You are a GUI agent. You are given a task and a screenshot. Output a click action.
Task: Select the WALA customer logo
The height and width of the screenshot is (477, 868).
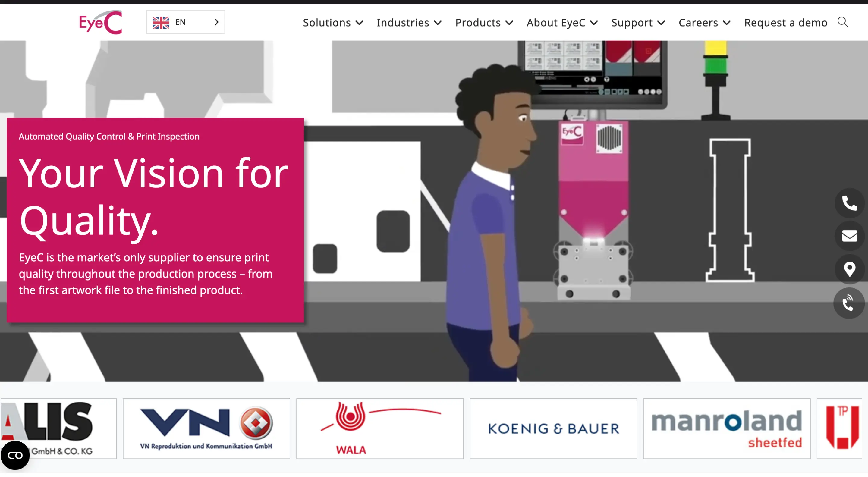tap(380, 428)
